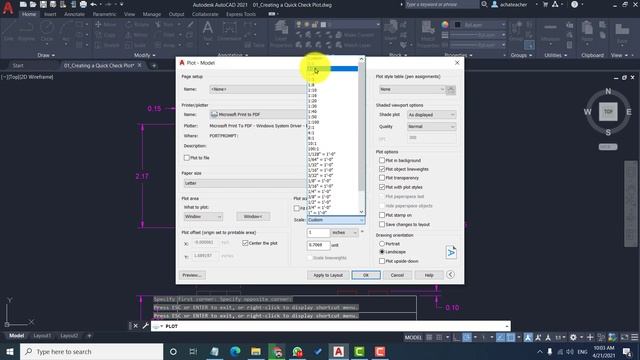Enable Plot transparency checkbox
The width and height of the screenshot is (640, 360).
tap(382, 178)
